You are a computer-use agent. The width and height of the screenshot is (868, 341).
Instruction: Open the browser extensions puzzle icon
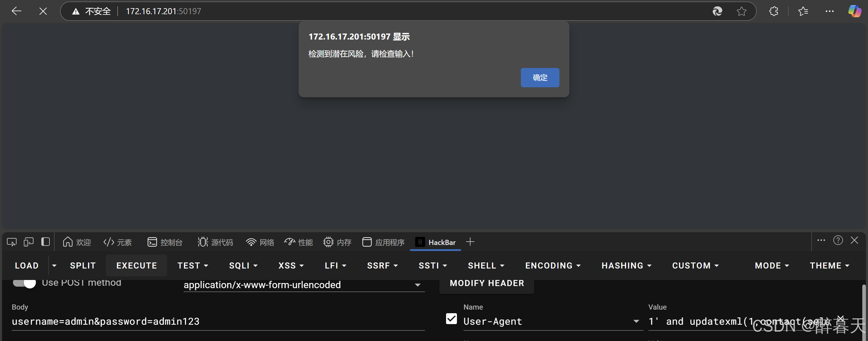click(x=774, y=11)
